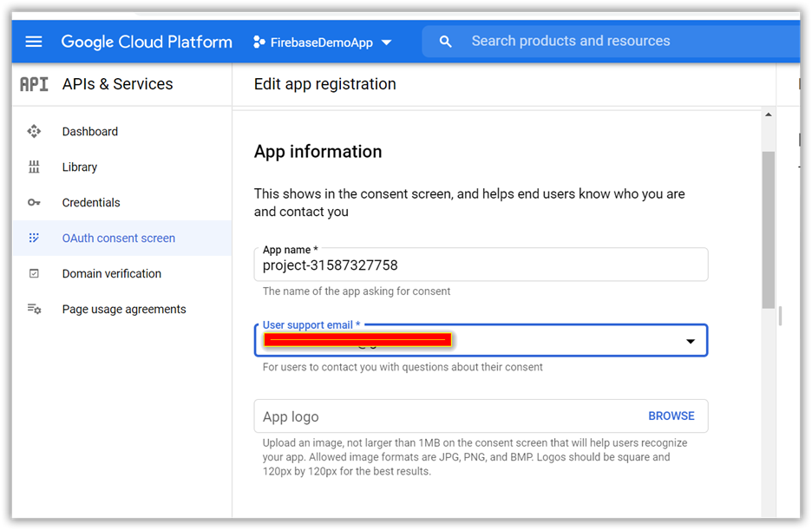This screenshot has width=812, height=530.
Task: Click inside the App name field
Action: click(477, 264)
